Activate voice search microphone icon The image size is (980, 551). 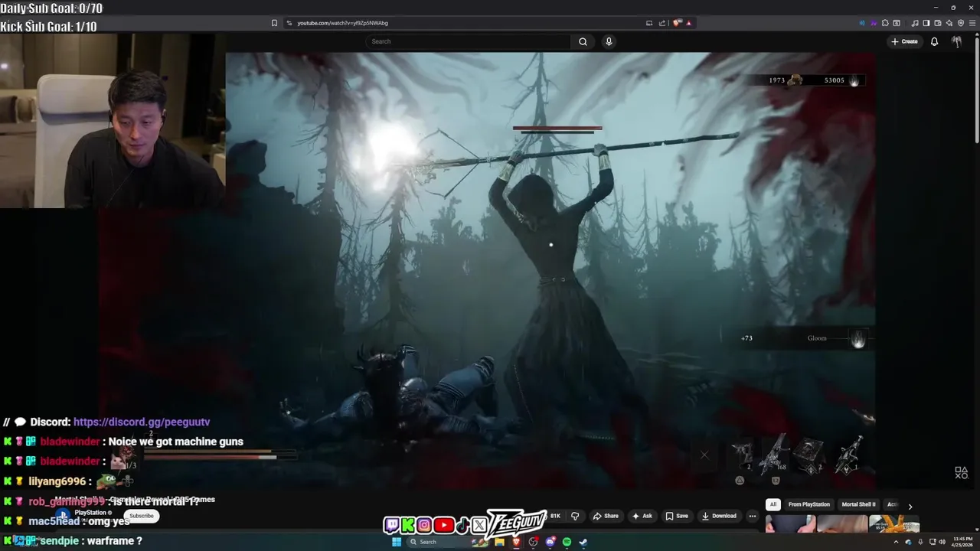pos(609,41)
